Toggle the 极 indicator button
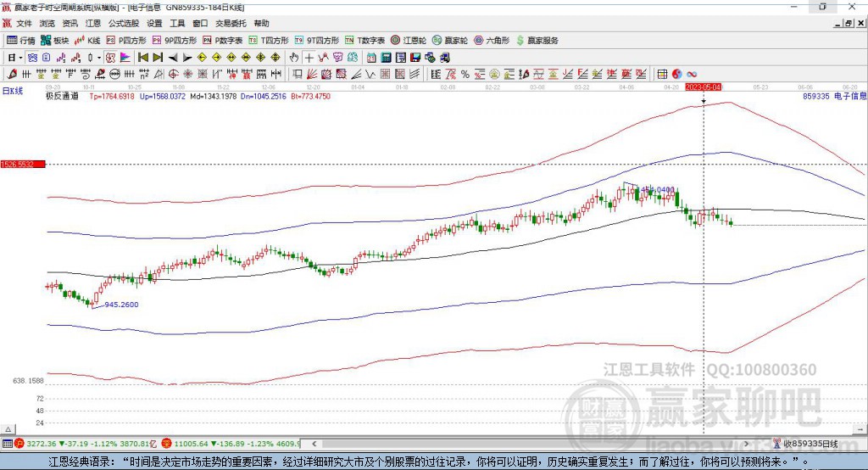868x470 pixels. pos(110,58)
